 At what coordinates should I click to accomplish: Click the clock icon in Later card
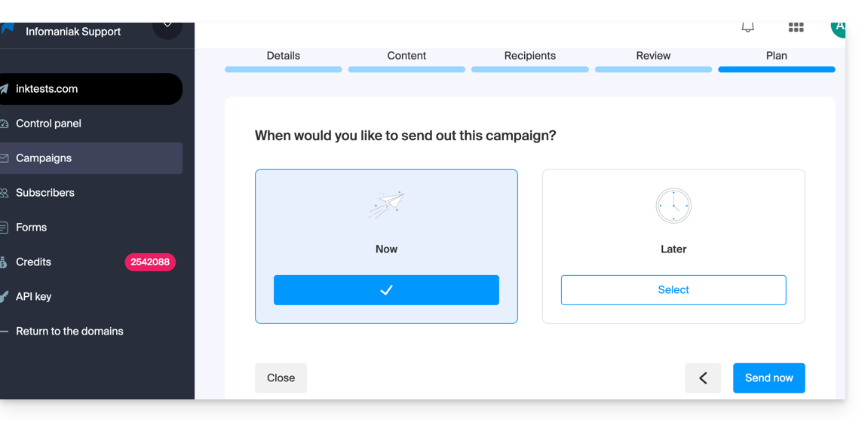coord(673,206)
